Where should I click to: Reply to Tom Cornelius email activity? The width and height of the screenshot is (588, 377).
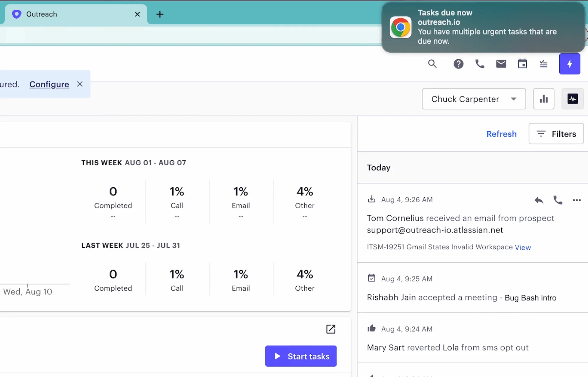point(539,200)
